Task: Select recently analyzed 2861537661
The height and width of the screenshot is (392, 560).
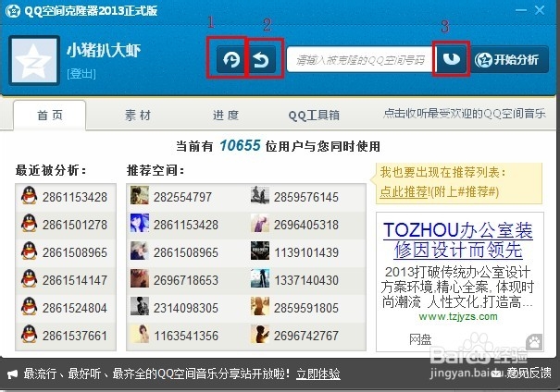Action: coord(66,336)
